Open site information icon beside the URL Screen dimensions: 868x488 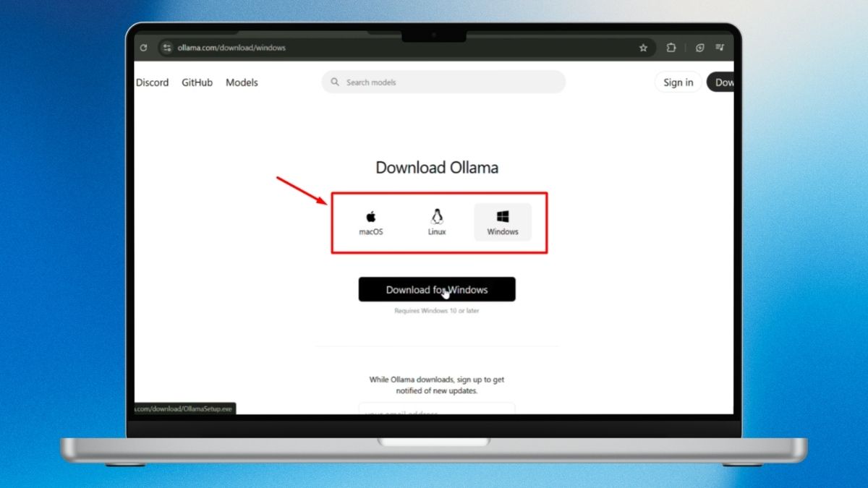(167, 48)
